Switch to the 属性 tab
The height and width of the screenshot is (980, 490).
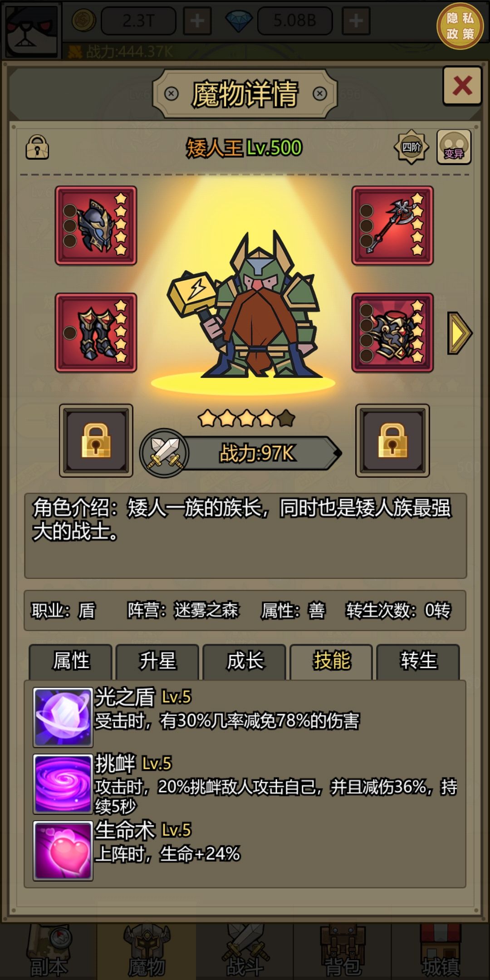(71, 661)
